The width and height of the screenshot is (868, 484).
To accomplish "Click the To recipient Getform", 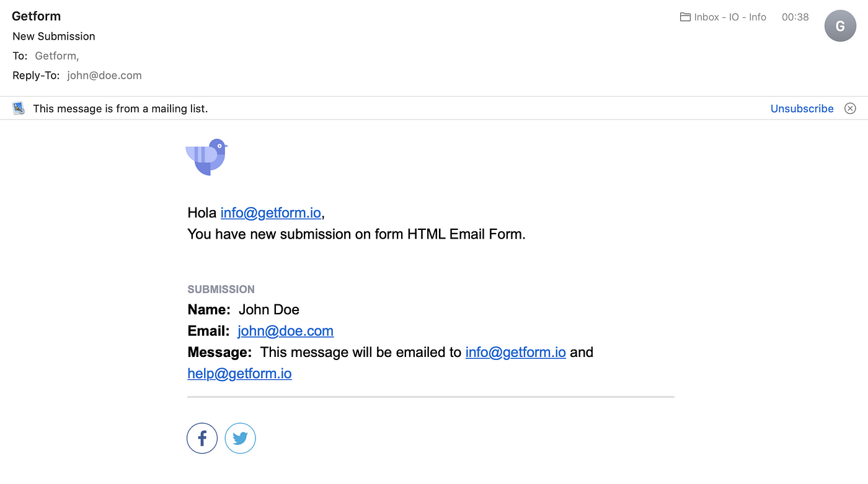I will [57, 56].
